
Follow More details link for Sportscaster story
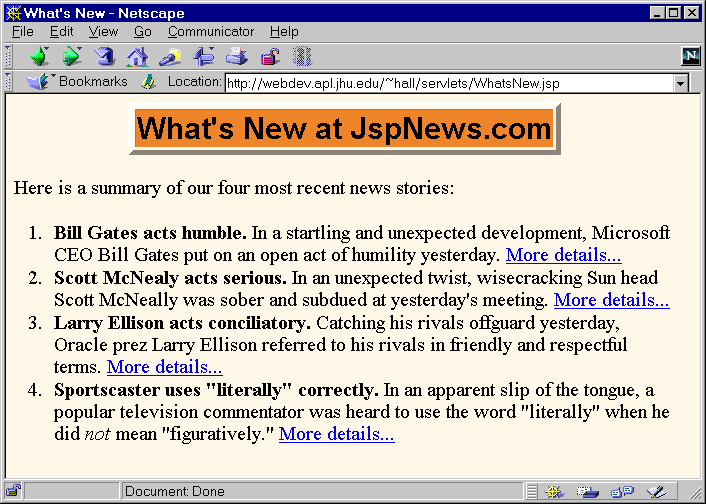[x=336, y=434]
